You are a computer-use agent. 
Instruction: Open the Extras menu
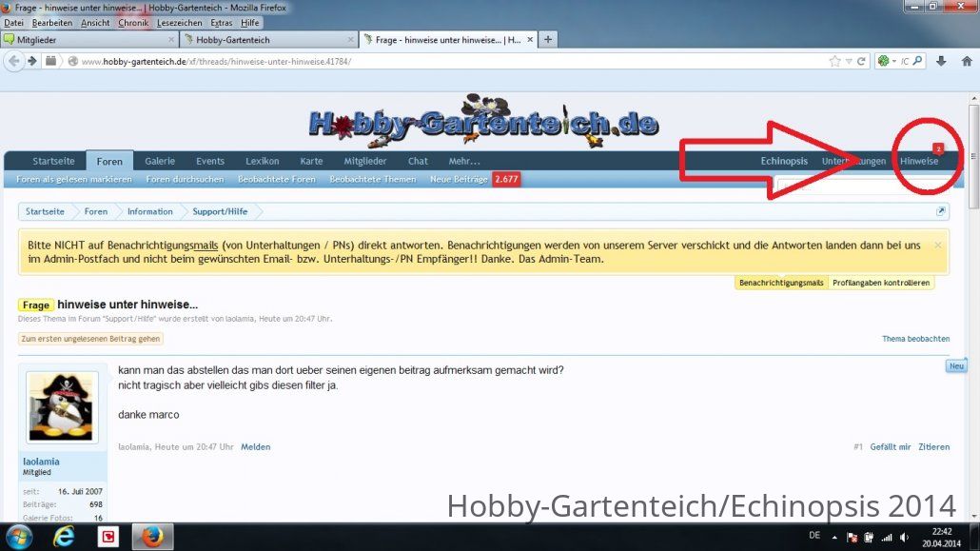(222, 23)
